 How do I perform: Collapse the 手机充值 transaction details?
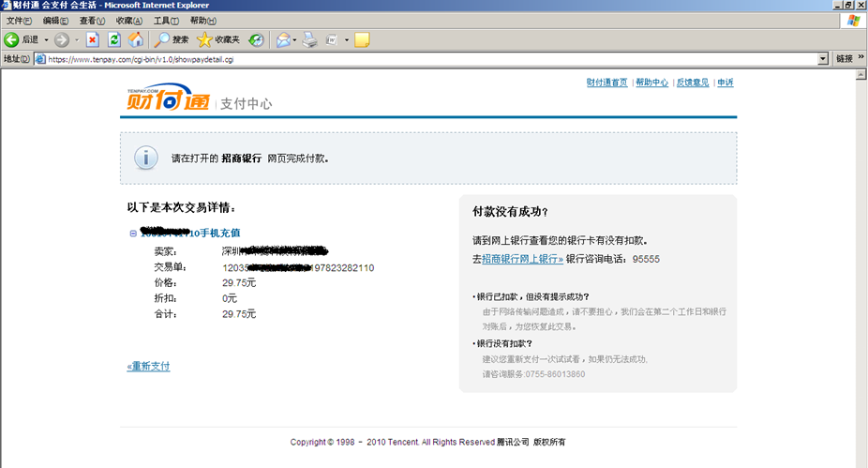(x=133, y=233)
